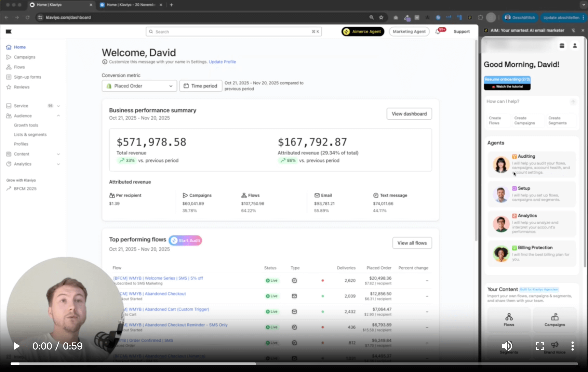Mute the video using the speaker icon
The image size is (588, 372).
point(507,346)
